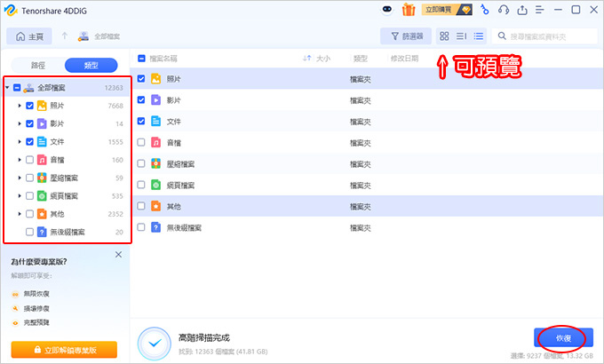Screen dimensions: 604x364
Task: Collapse the 全部檔案 tree root
Action: [7, 87]
